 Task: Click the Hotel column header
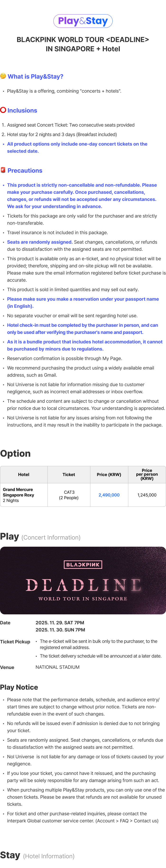[24, 474]
